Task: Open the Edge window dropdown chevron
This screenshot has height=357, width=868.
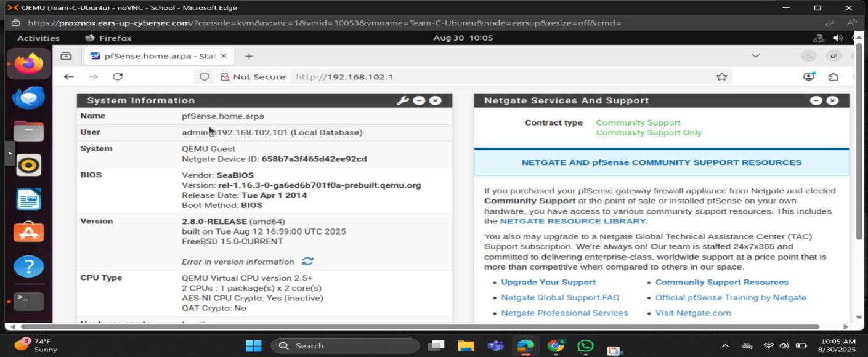Action: click(755, 55)
